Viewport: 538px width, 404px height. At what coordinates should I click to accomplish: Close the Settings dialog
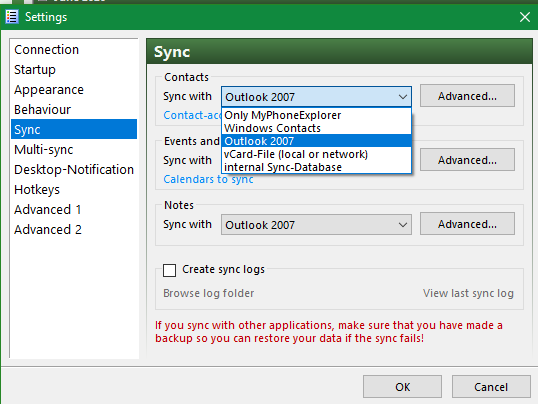[x=525, y=17]
